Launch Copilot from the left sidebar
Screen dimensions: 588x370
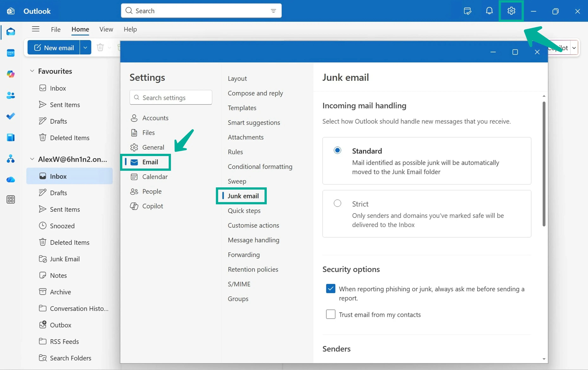coord(11,74)
